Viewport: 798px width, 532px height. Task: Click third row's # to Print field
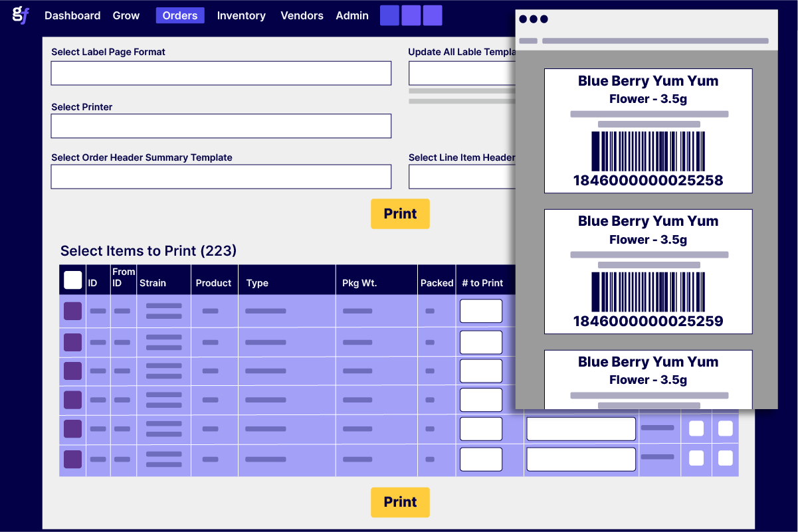(x=481, y=371)
